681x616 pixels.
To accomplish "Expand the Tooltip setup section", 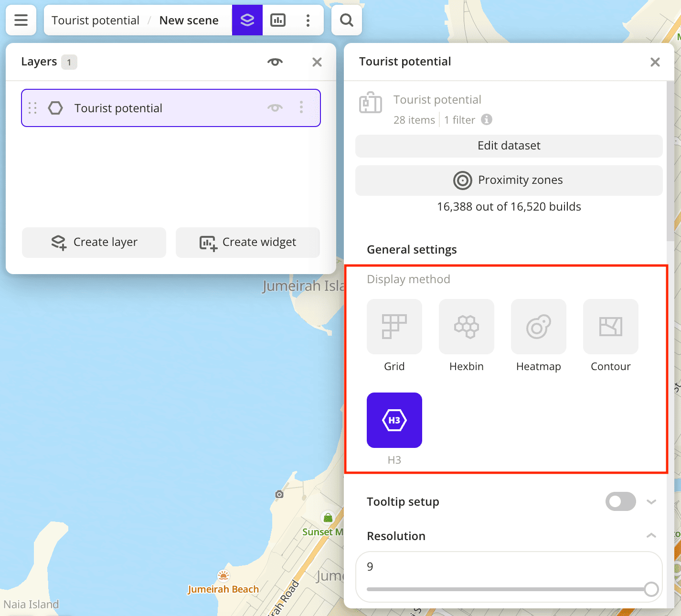I will coord(651,501).
